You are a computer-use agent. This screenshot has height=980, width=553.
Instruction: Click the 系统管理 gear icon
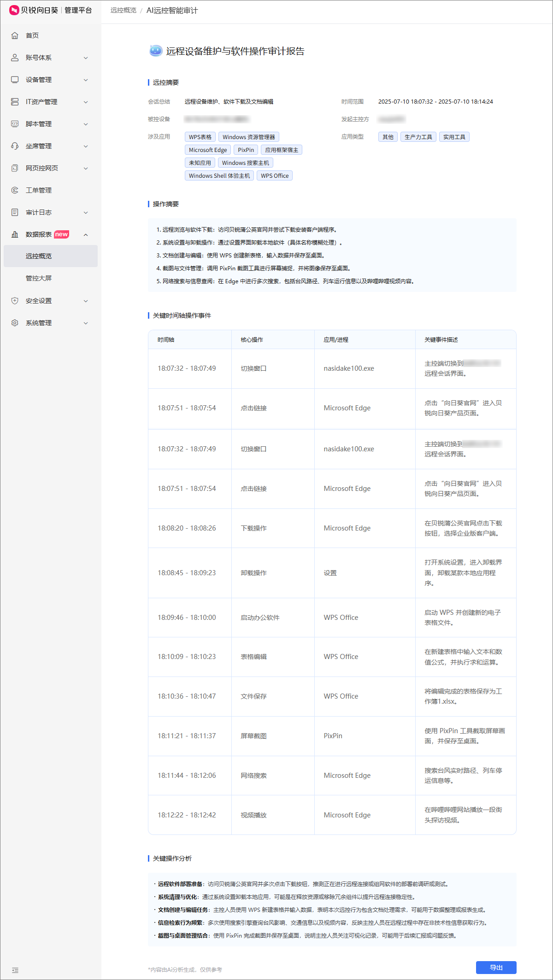coord(15,323)
